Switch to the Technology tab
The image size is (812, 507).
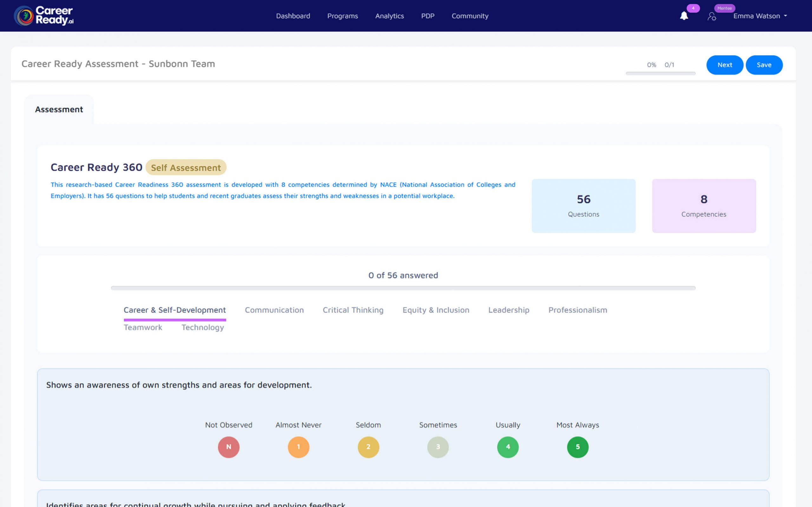coord(203,328)
